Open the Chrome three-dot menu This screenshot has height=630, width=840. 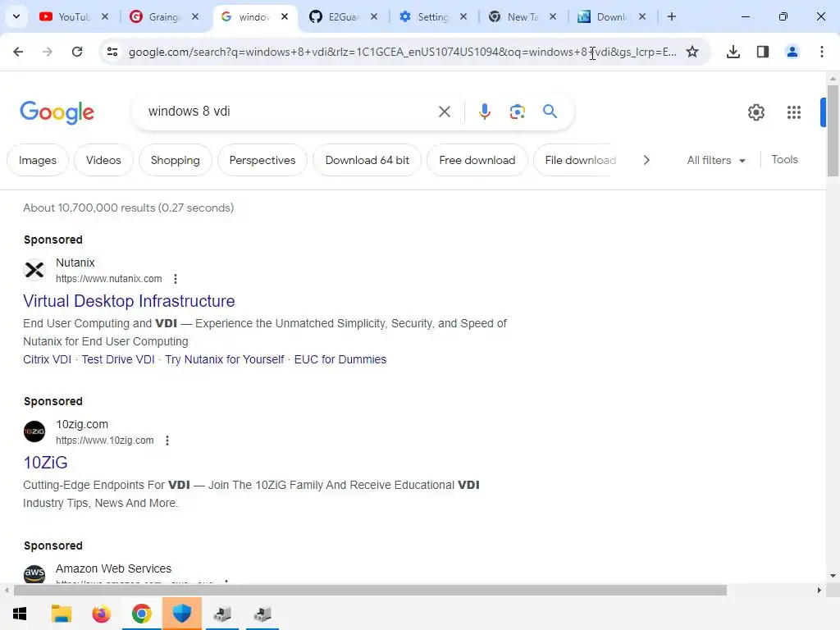pyautogui.click(x=822, y=52)
